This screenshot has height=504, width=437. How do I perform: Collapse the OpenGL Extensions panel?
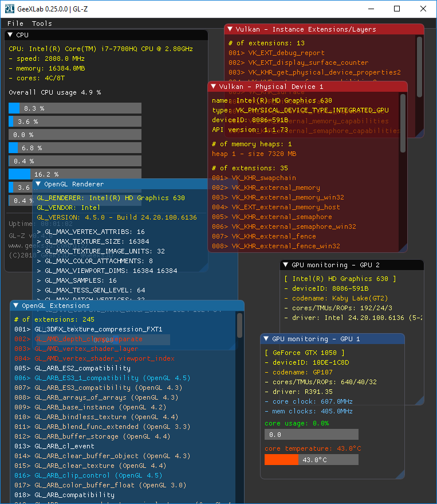pos(15,306)
